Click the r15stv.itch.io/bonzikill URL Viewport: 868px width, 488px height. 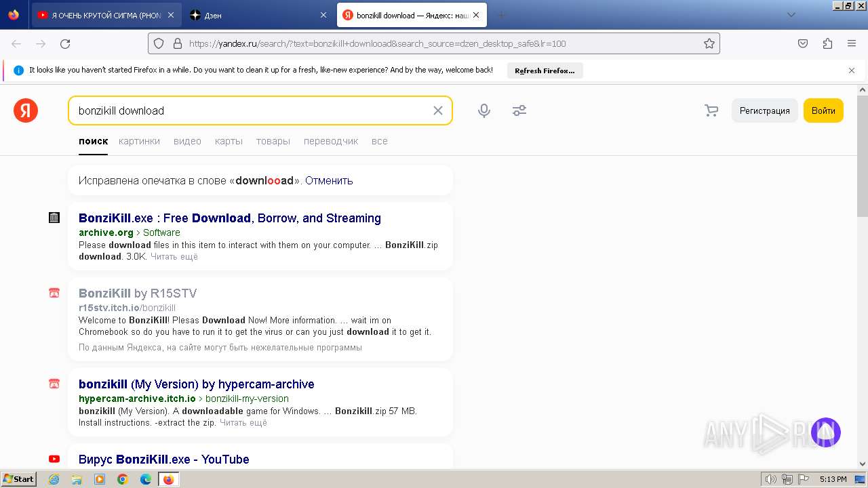127,308
